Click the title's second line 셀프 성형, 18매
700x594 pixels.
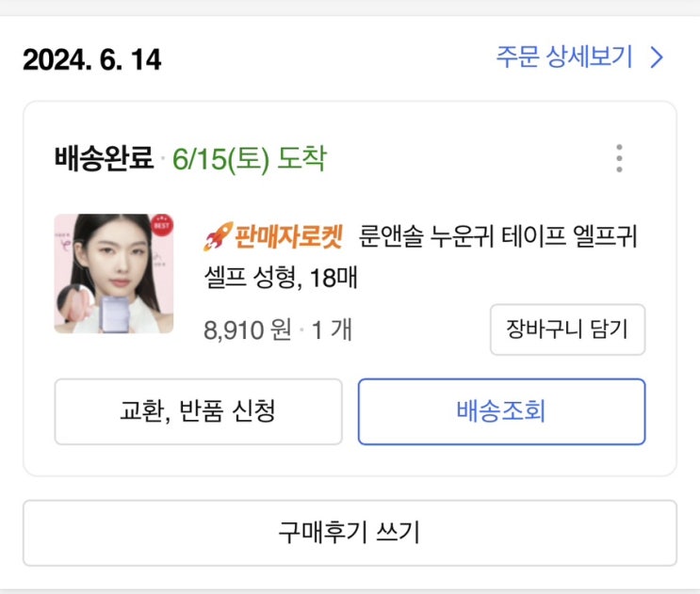tap(282, 279)
